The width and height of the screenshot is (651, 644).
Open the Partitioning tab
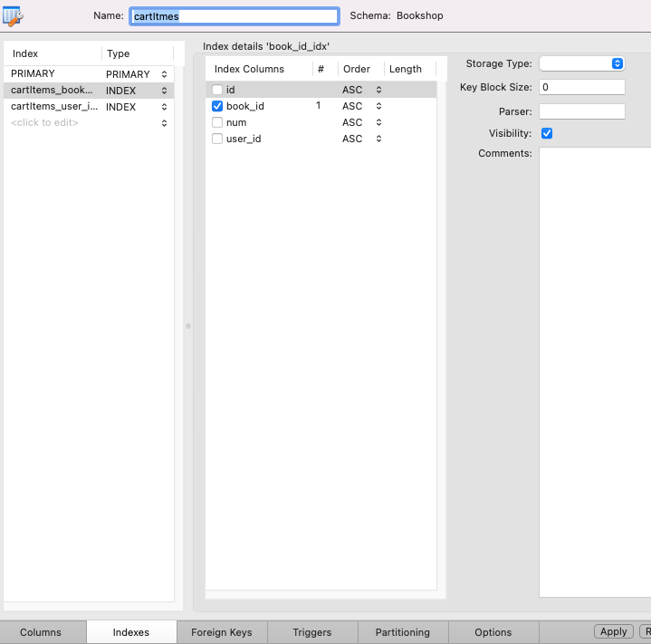403,632
